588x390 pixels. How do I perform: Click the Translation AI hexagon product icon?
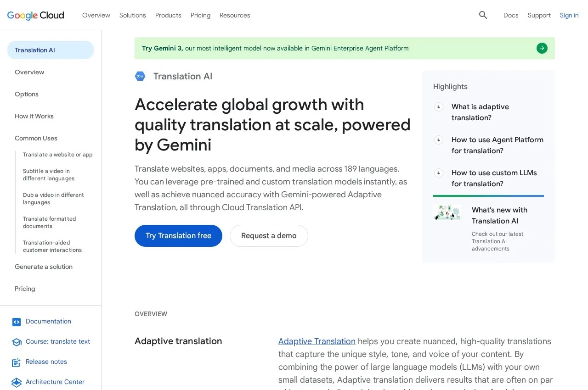coord(140,76)
